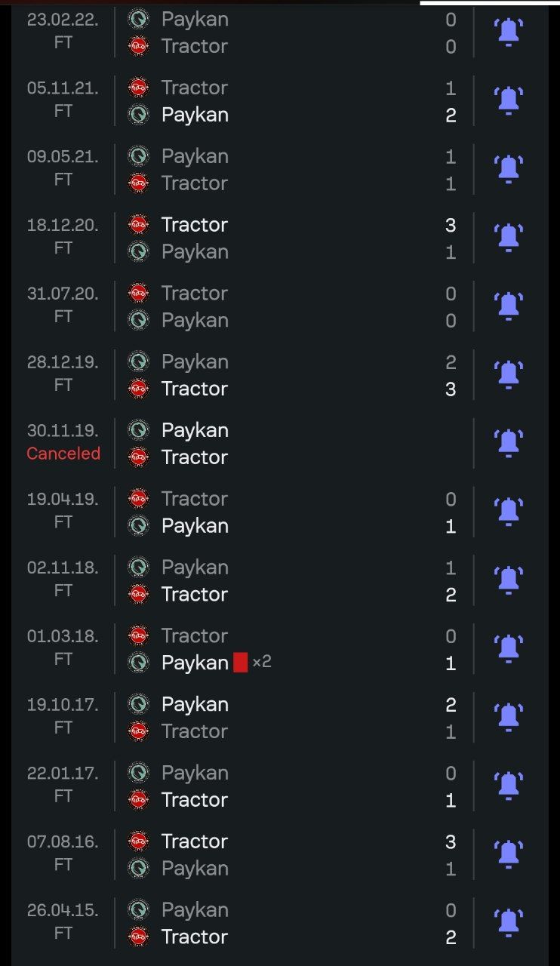This screenshot has height=966, width=560.
Task: Select Canceled status of 30.11.19 match
Action: click(63, 454)
